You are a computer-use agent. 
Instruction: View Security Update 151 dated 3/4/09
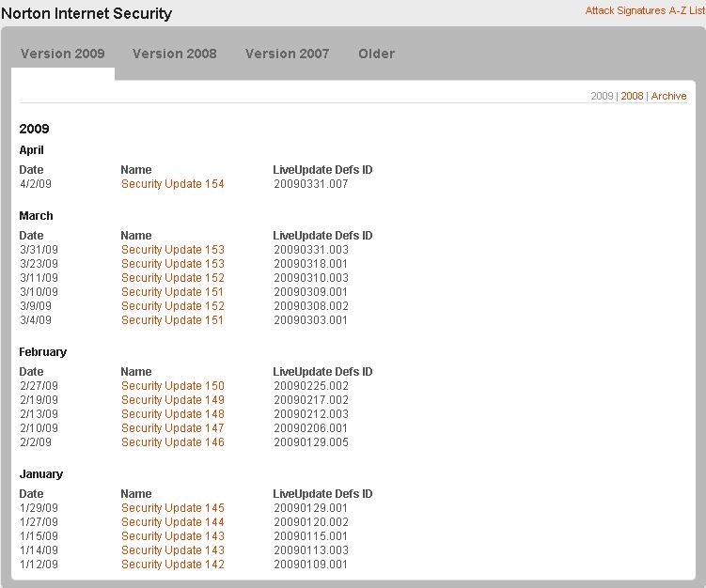point(173,320)
